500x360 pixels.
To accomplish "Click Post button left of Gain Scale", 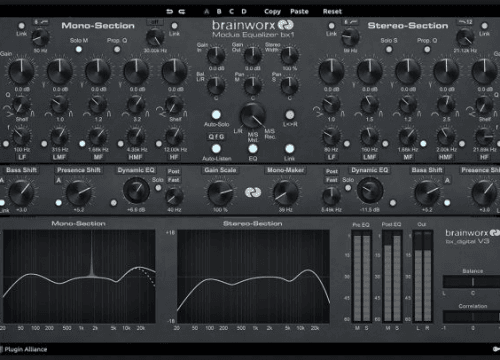I will click(x=174, y=171).
